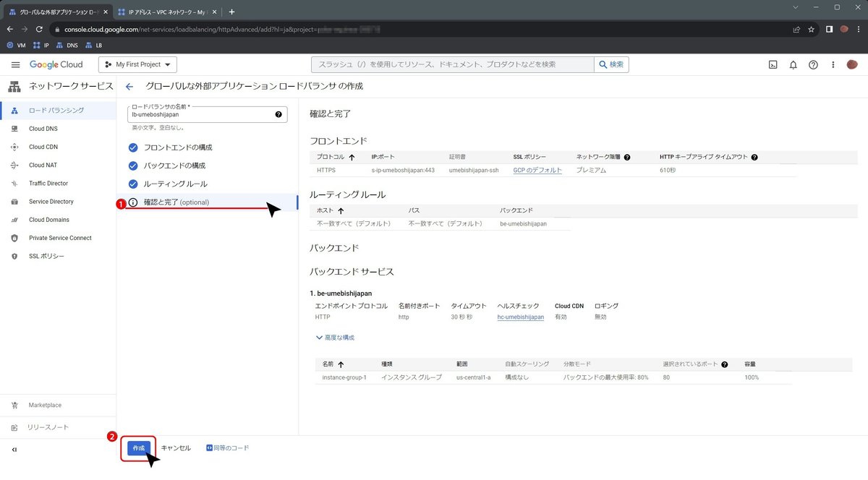The width and height of the screenshot is (868, 480).
Task: Click the DNS bookmark
Action: tap(67, 45)
